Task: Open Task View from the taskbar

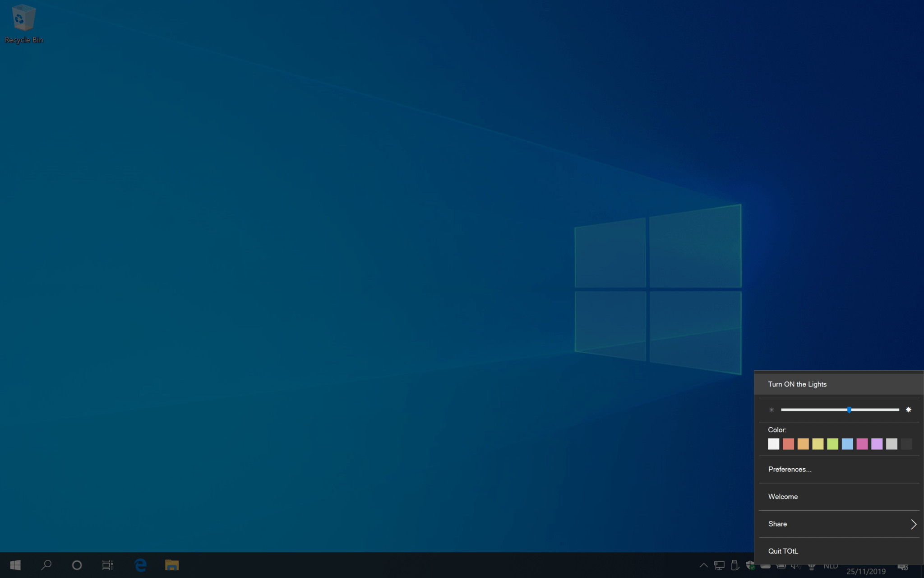Action: coord(107,565)
